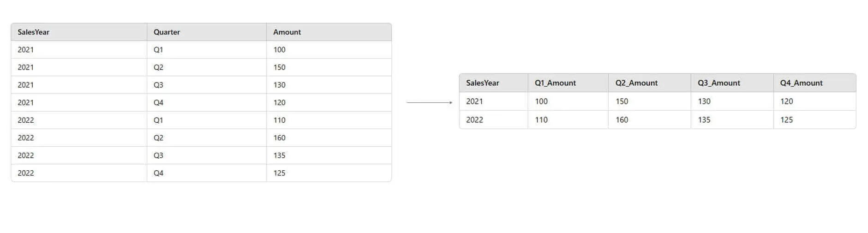This screenshot has width=868, height=233.
Task: Select value 125 under Q4_Amount
Action: pyautogui.click(x=786, y=120)
